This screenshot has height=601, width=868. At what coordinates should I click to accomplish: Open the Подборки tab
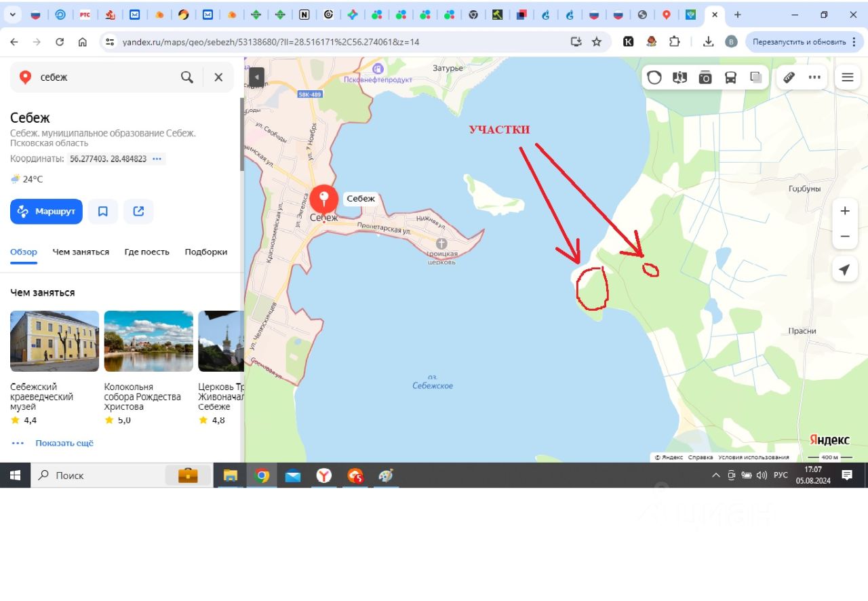coord(206,252)
